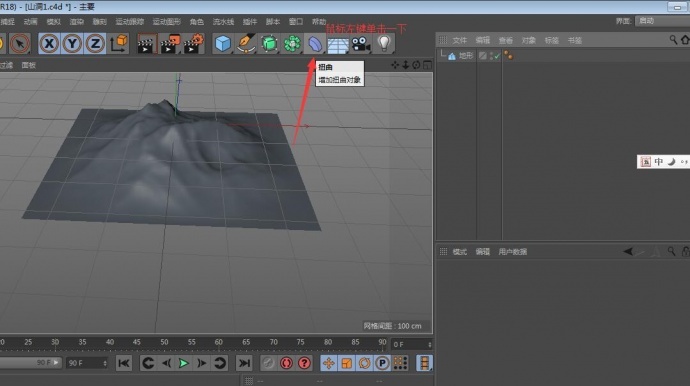Click the viewport rotate orbit icon

click(x=416, y=65)
